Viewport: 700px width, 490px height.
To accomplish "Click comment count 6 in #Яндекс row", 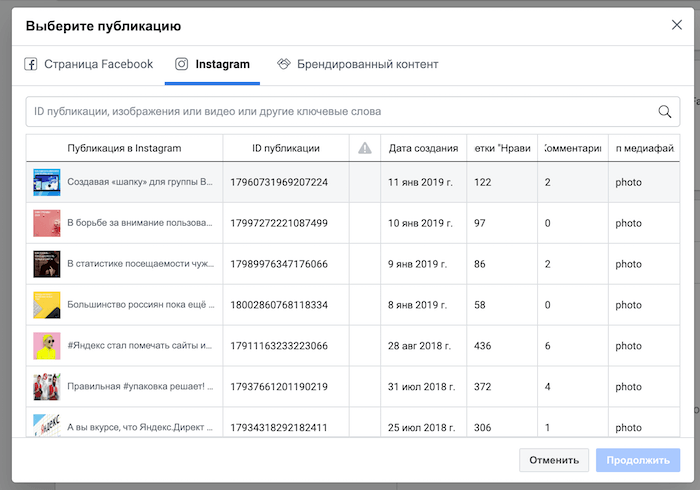I will coord(547,346).
